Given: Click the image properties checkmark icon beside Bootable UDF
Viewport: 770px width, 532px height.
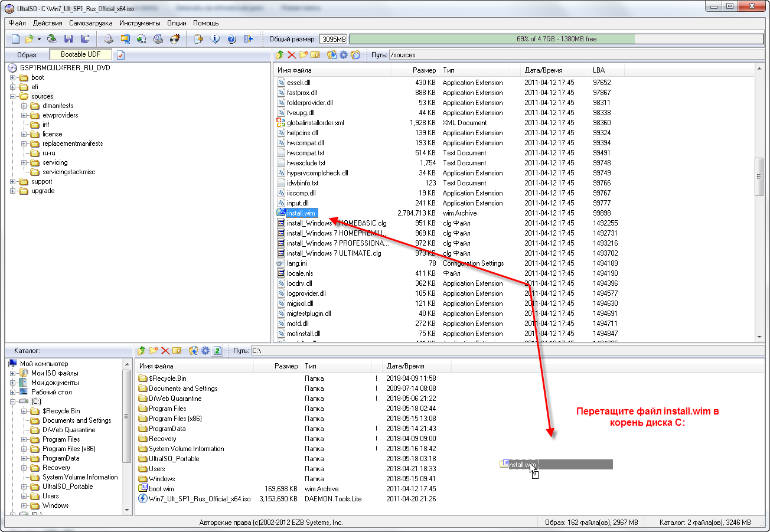Looking at the screenshot, I should [121, 55].
